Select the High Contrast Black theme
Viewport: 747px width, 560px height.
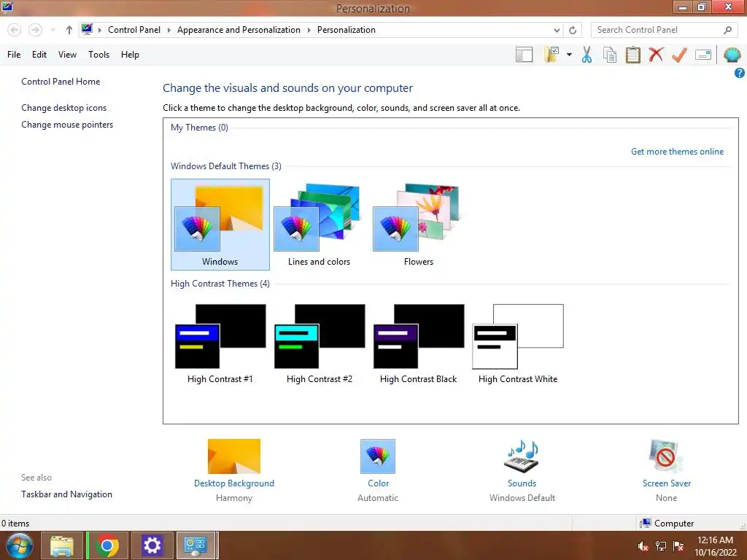coord(418,344)
